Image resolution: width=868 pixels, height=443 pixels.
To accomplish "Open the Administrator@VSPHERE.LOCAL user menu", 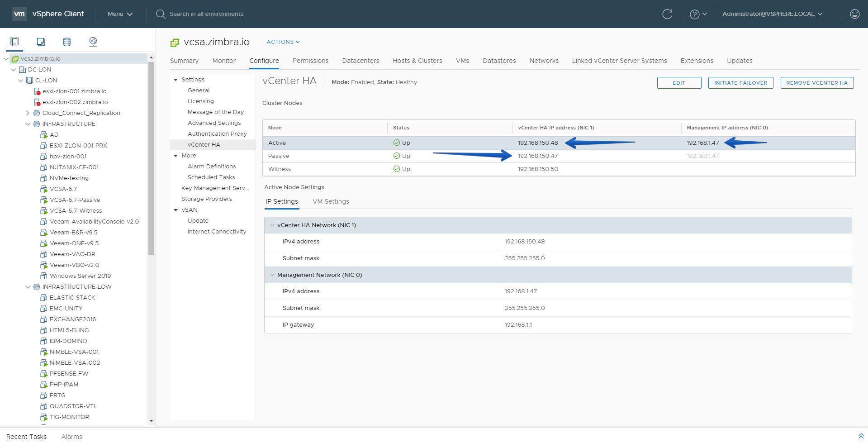I will pos(772,14).
